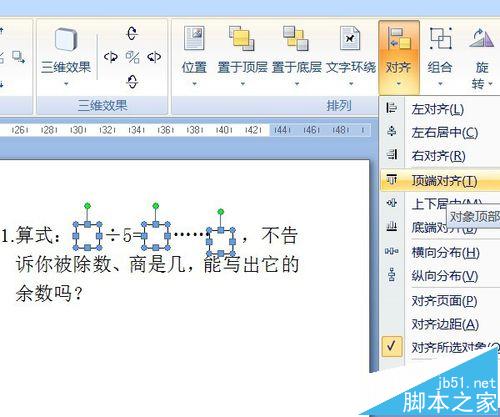Expand the 置于底层 dropdown arrow
500x417 pixels.
point(297,84)
